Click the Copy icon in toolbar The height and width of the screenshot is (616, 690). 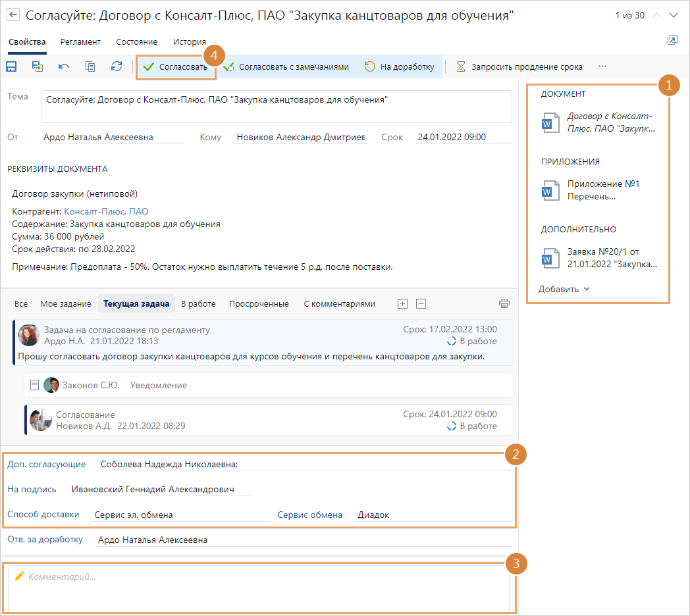pos(90,66)
